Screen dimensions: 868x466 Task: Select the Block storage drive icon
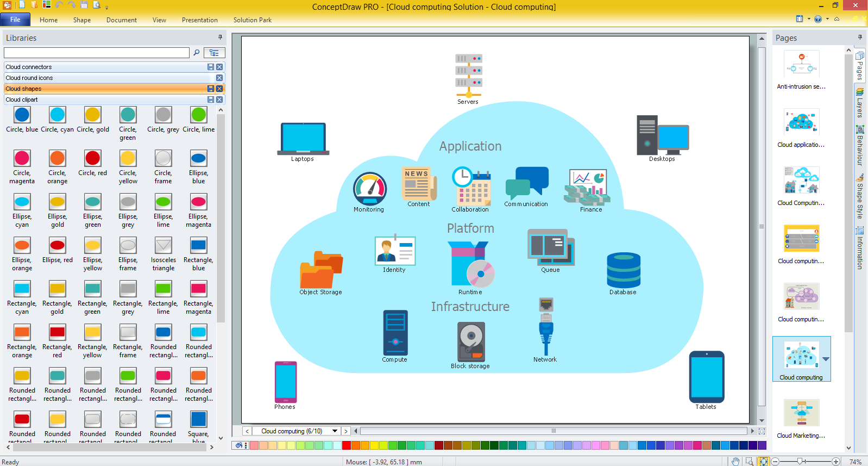[471, 342]
